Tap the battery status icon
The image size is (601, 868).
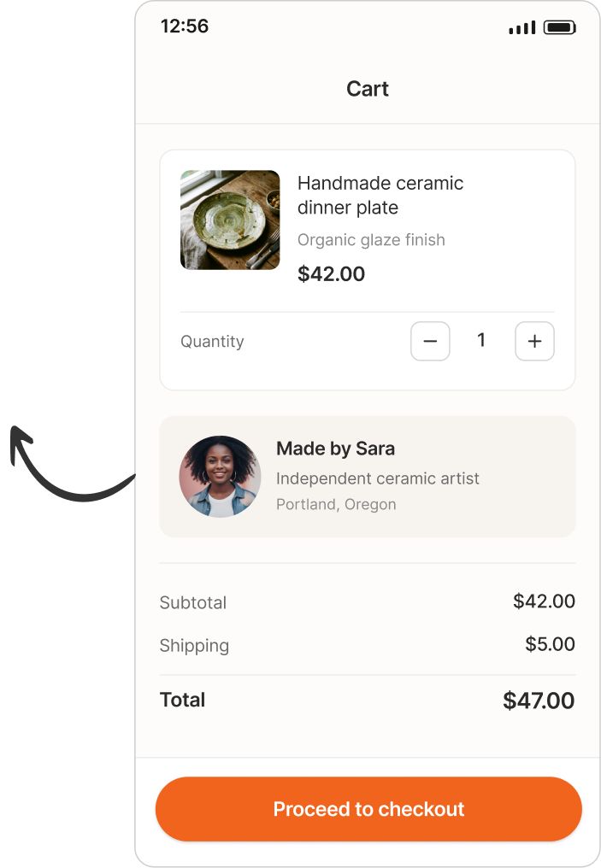click(x=560, y=27)
